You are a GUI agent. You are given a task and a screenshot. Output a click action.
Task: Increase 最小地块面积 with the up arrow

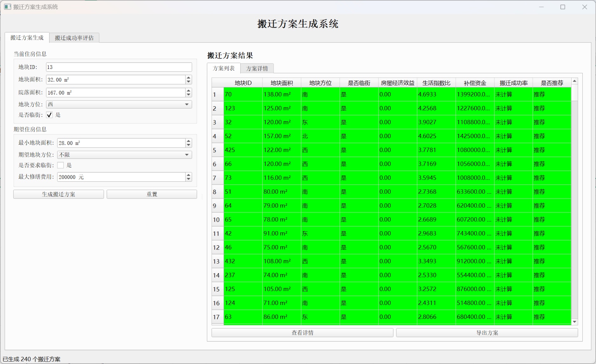(189, 141)
